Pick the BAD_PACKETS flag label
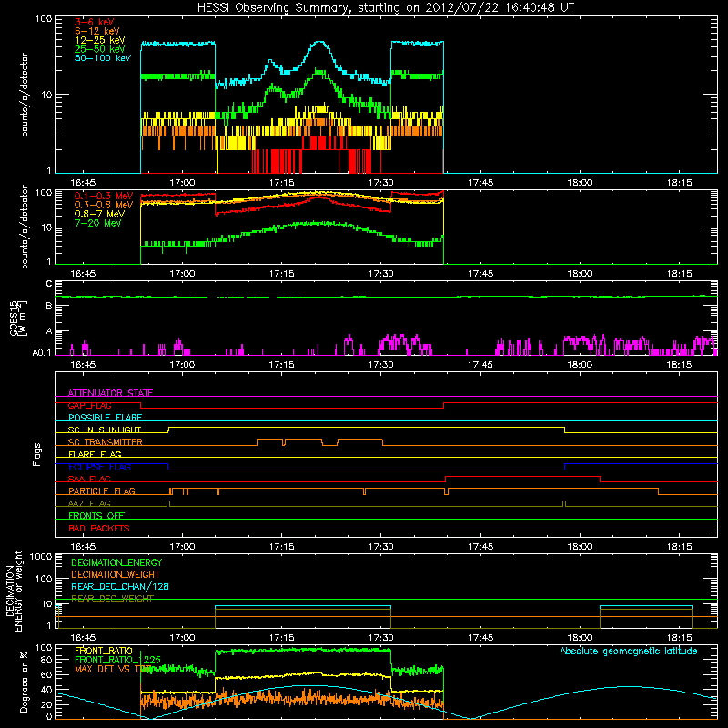Image resolution: width=728 pixels, height=728 pixels. (x=99, y=528)
